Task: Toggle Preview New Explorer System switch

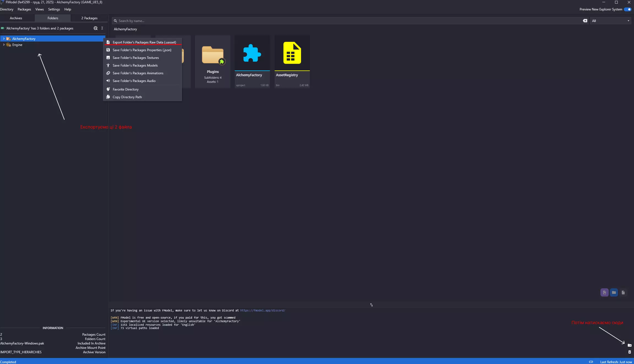Action: click(x=627, y=9)
